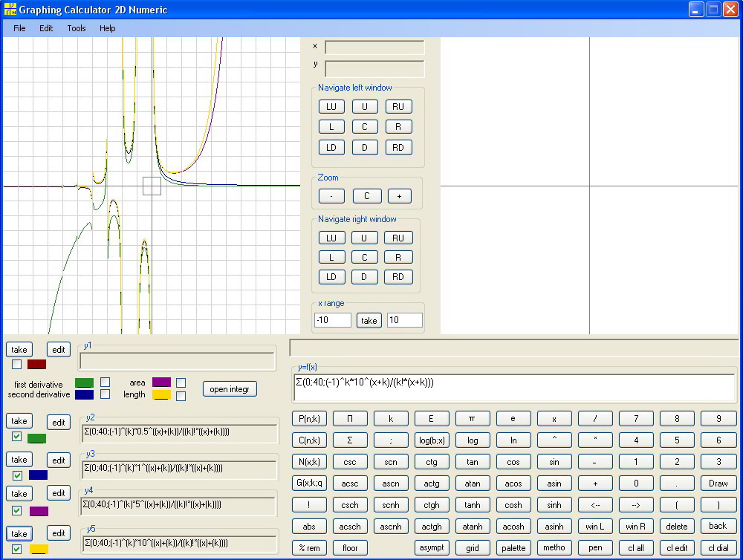Click the x range maximum field showing 10
Viewport: 743px width, 560px height.
click(405, 320)
